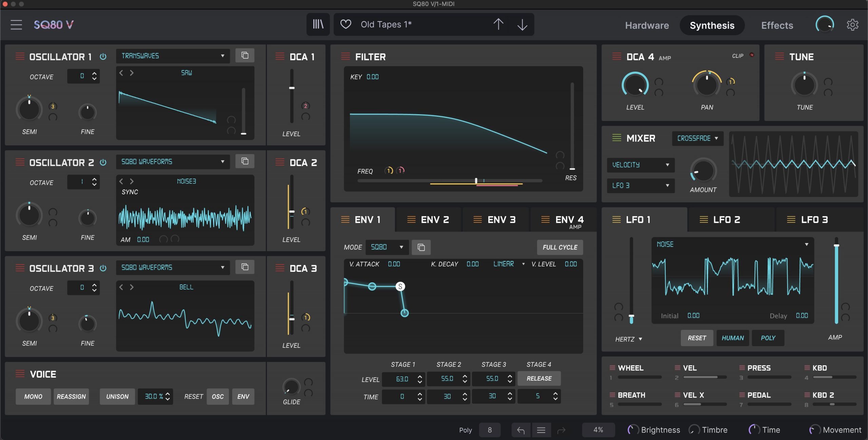The image size is (868, 440).
Task: Click the Brightness macro knob
Action: (633, 430)
